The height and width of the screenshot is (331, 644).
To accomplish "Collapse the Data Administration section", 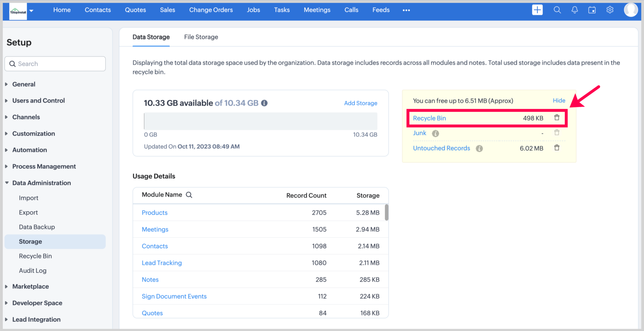I will coord(41,183).
